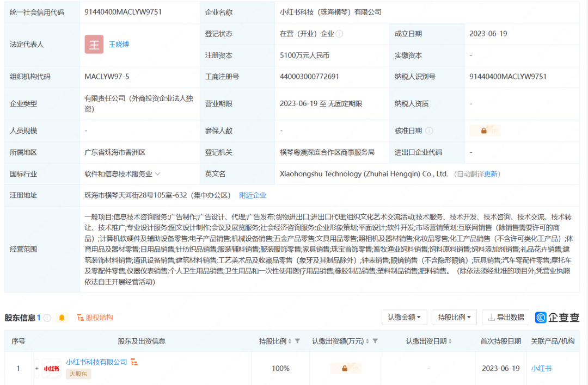Click the red 王 avatar icon

(94, 44)
